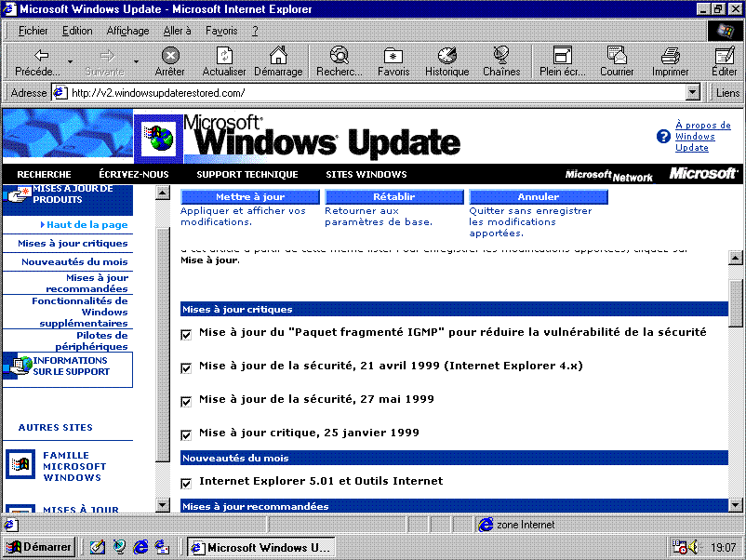746x560 pixels.
Task: Click the SITES WINDOWS navigation item
Action: 366,175
